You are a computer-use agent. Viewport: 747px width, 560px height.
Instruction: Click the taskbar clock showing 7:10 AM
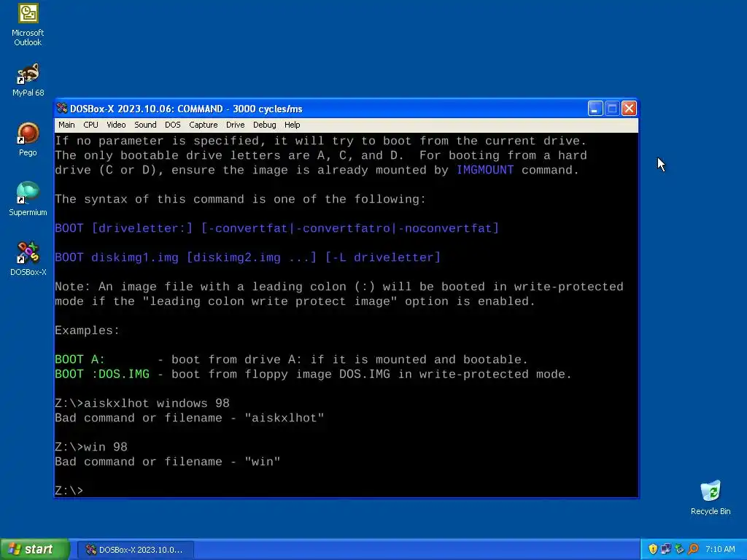pos(720,549)
